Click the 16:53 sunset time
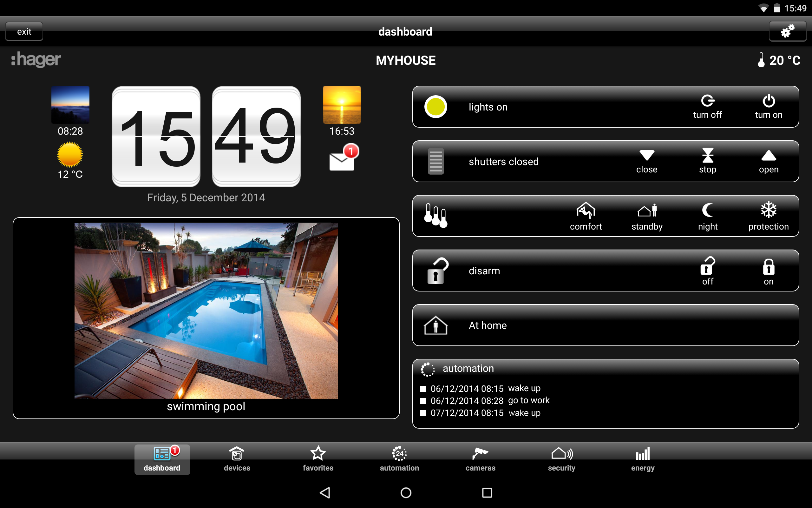 (342, 131)
